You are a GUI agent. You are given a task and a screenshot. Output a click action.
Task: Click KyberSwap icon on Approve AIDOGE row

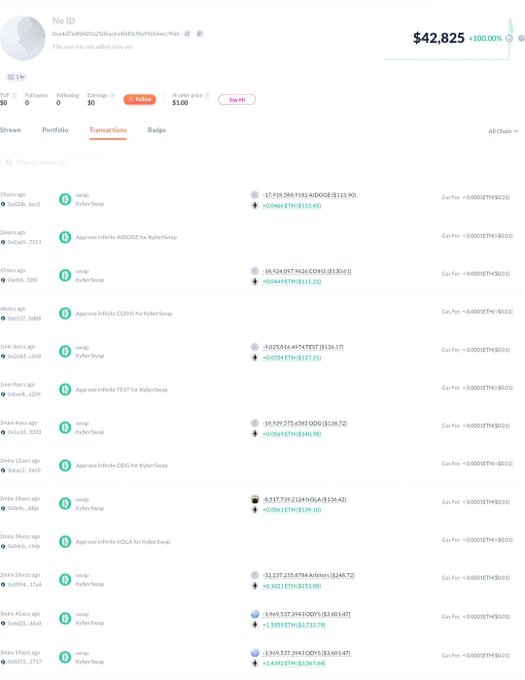pos(65,237)
